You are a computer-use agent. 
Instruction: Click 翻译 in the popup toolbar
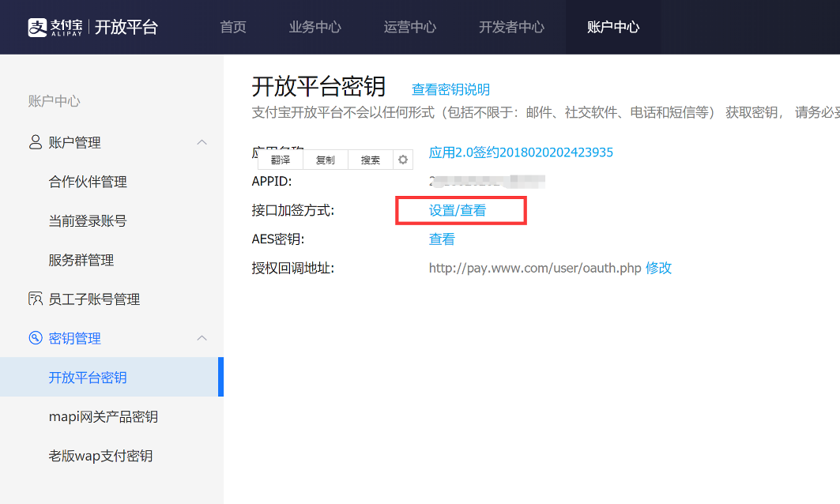coord(280,159)
